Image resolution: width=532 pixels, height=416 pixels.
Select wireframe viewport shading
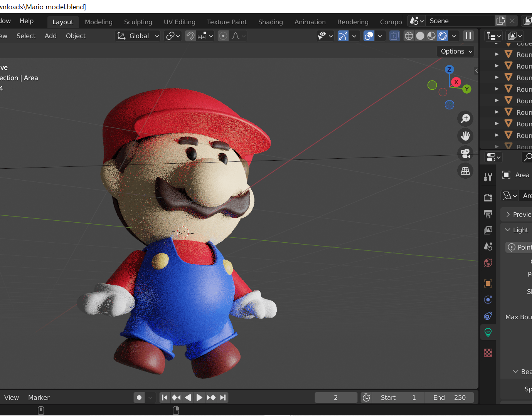409,36
